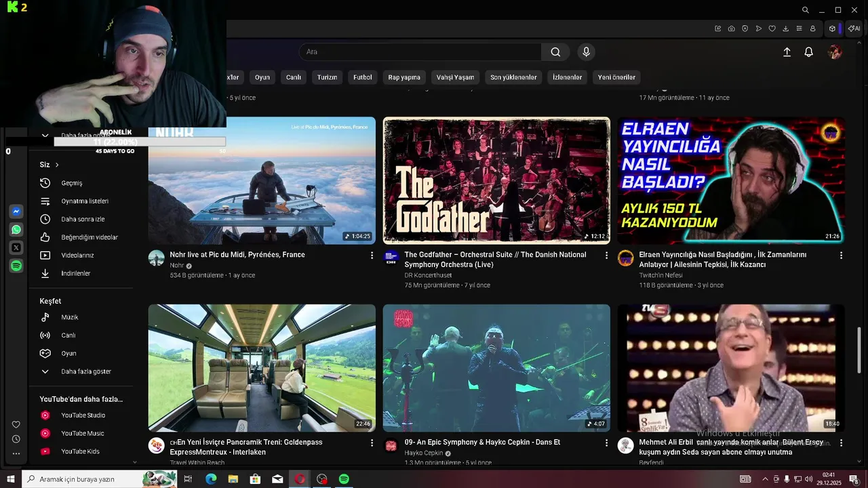Open Opera extensions cube icon

coord(832,28)
